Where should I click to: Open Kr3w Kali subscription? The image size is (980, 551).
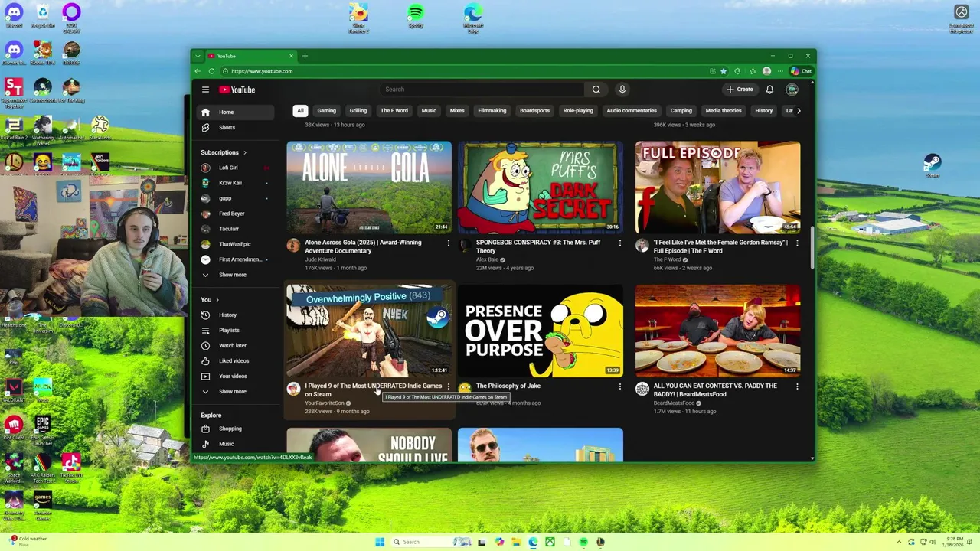[x=234, y=183]
